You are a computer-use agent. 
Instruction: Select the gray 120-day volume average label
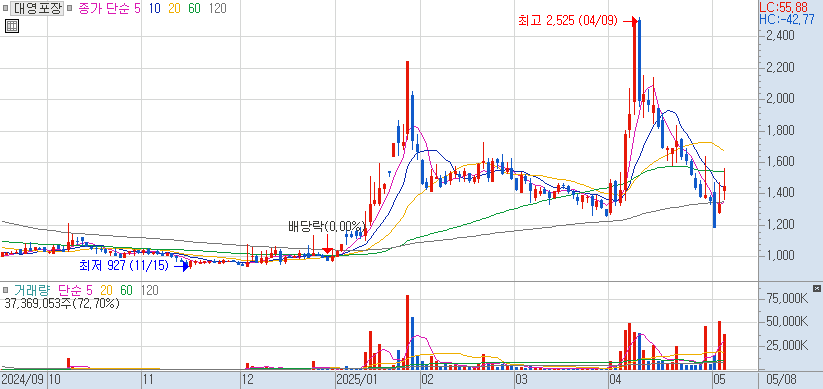(150, 290)
